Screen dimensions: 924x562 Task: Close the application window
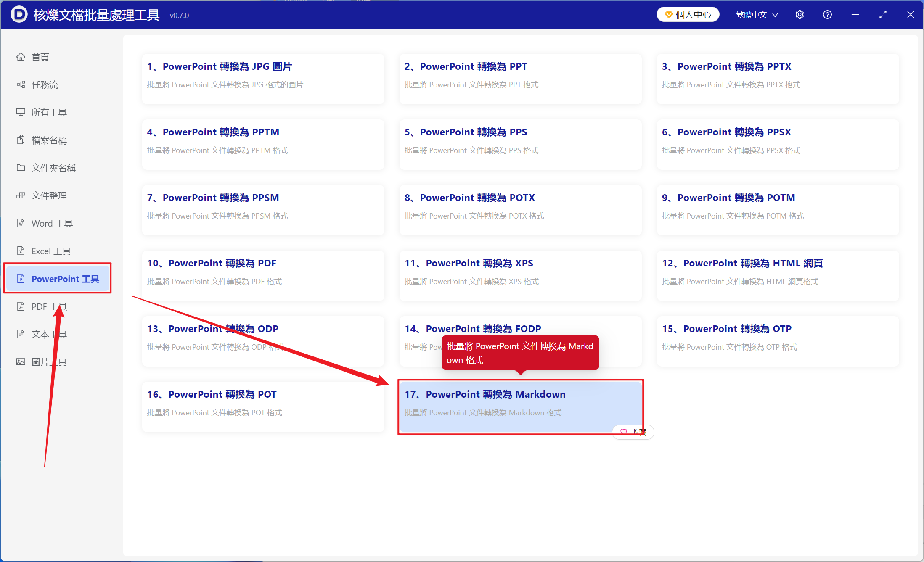[911, 15]
